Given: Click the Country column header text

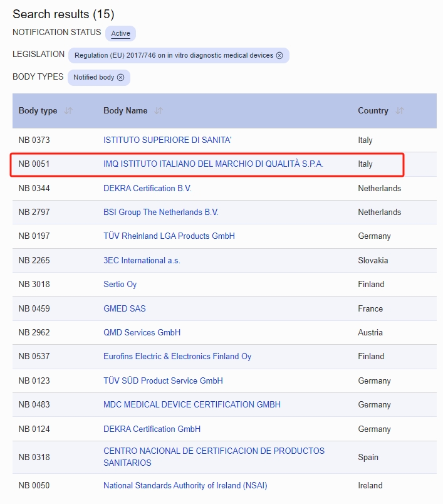Looking at the screenshot, I should pyautogui.click(x=373, y=111).
